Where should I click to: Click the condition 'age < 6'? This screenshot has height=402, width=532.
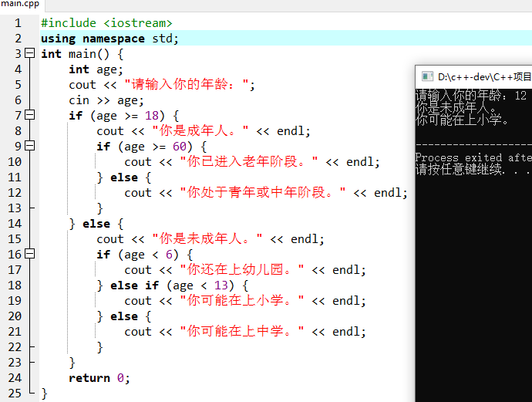point(148,255)
